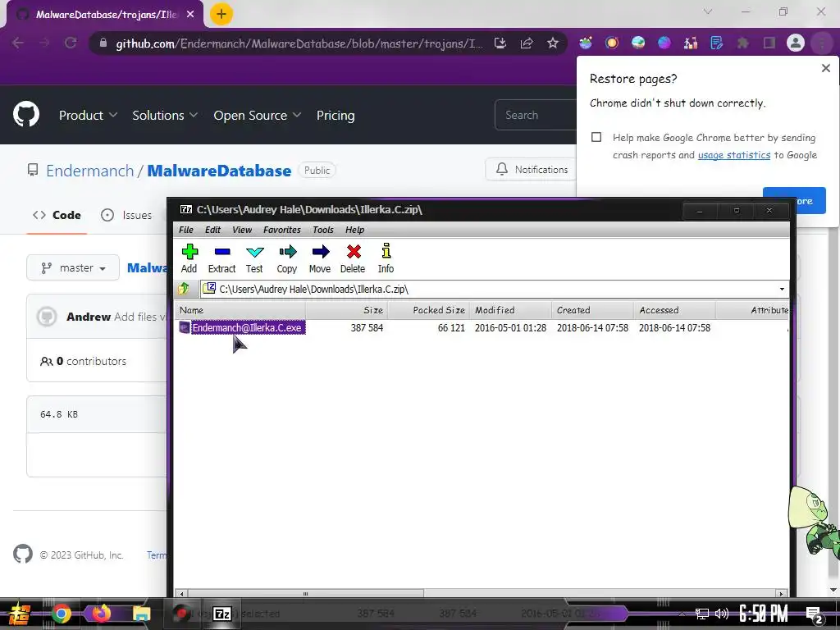Click the 7-Zip taskbar button
The height and width of the screenshot is (630, 840).
(222, 614)
